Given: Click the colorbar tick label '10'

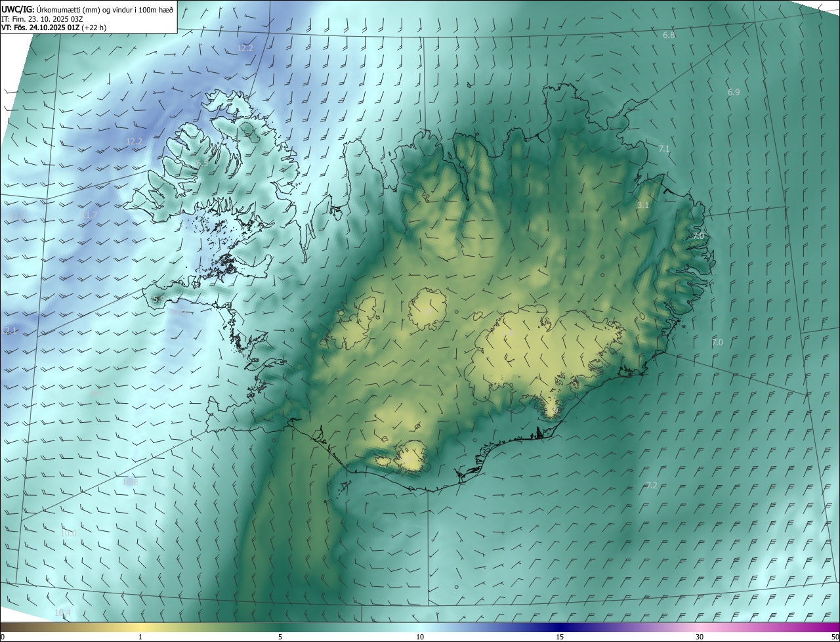Looking at the screenshot, I should pos(420,637).
